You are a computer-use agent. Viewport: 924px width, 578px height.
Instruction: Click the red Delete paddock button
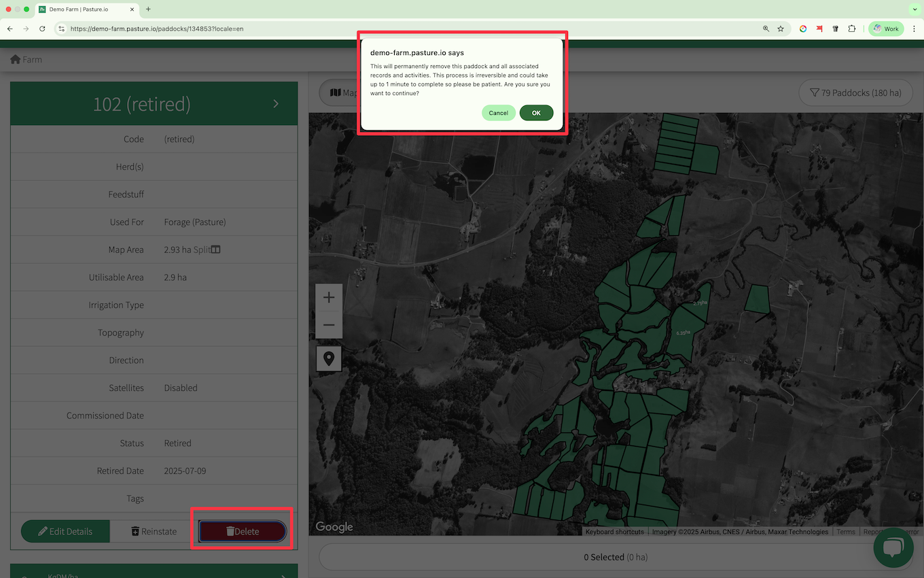pyautogui.click(x=243, y=531)
